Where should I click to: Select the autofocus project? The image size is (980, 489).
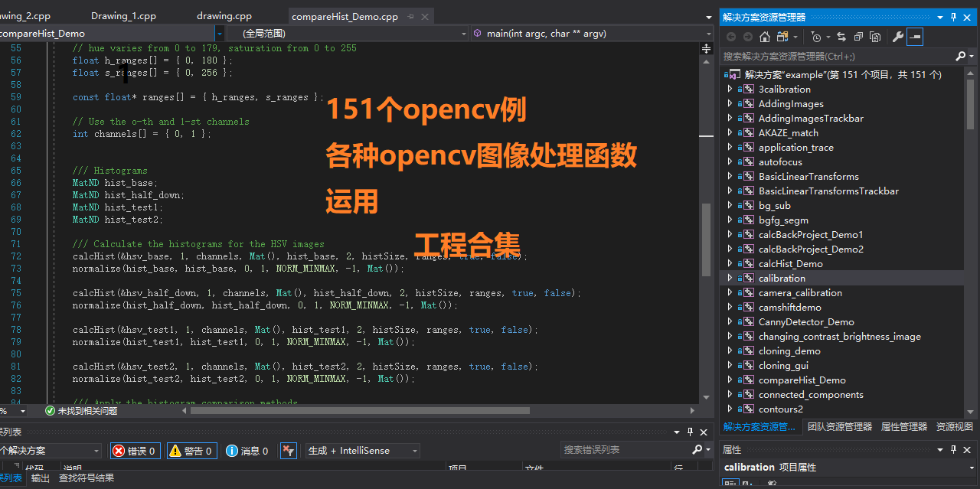pos(781,162)
